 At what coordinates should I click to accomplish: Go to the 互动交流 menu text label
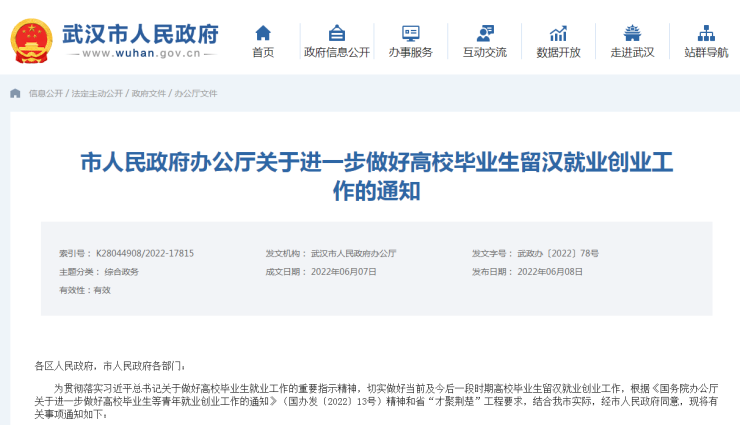pyautogui.click(x=484, y=53)
